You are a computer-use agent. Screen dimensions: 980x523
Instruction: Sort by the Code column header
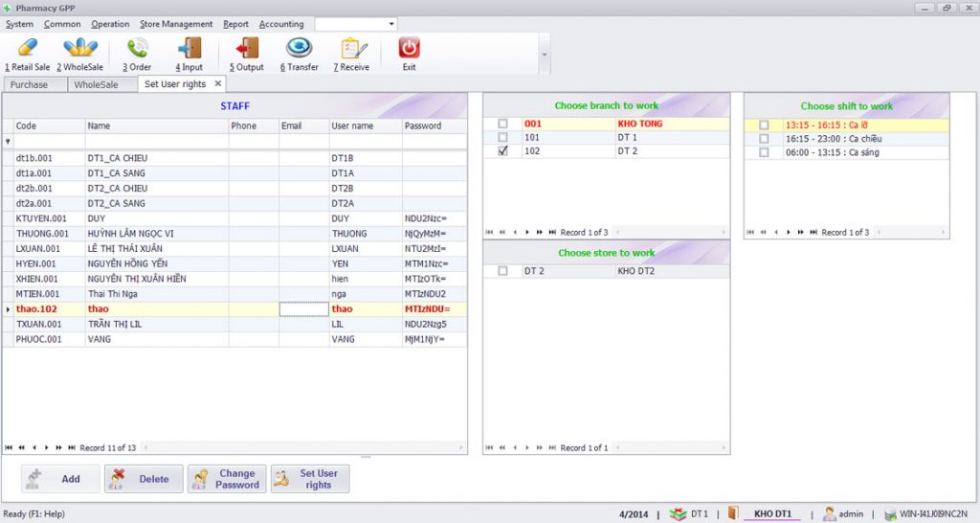coord(50,125)
